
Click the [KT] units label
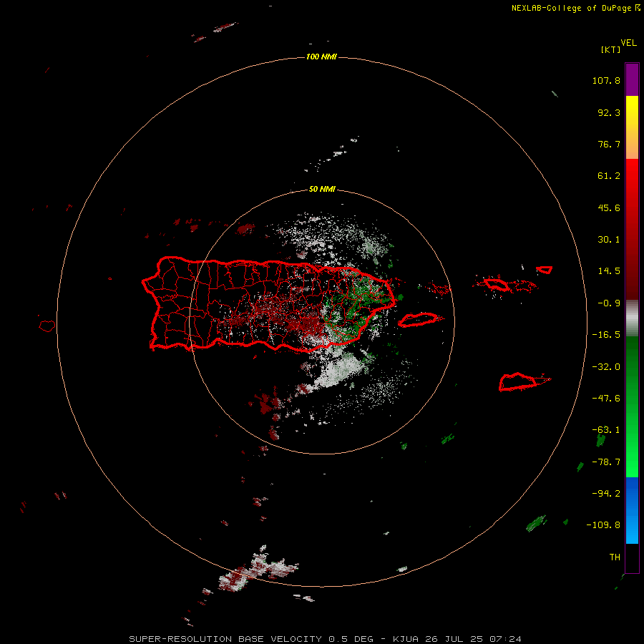coord(610,49)
